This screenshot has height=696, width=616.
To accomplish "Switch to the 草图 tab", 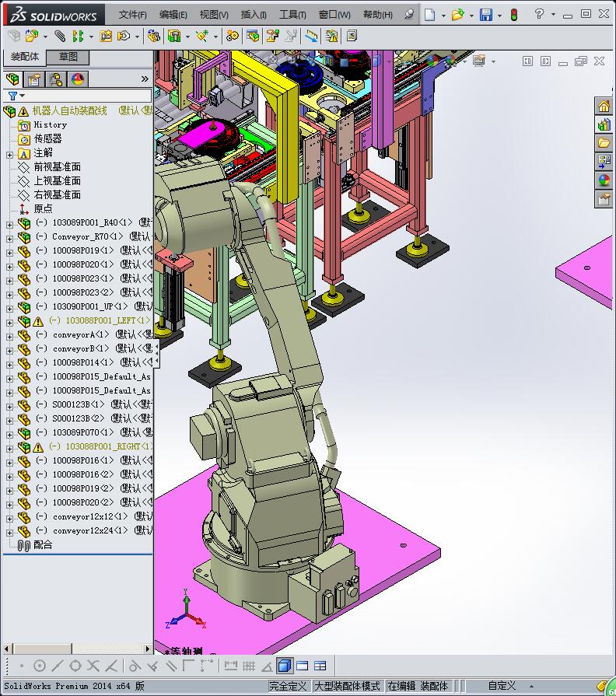I will [68, 57].
